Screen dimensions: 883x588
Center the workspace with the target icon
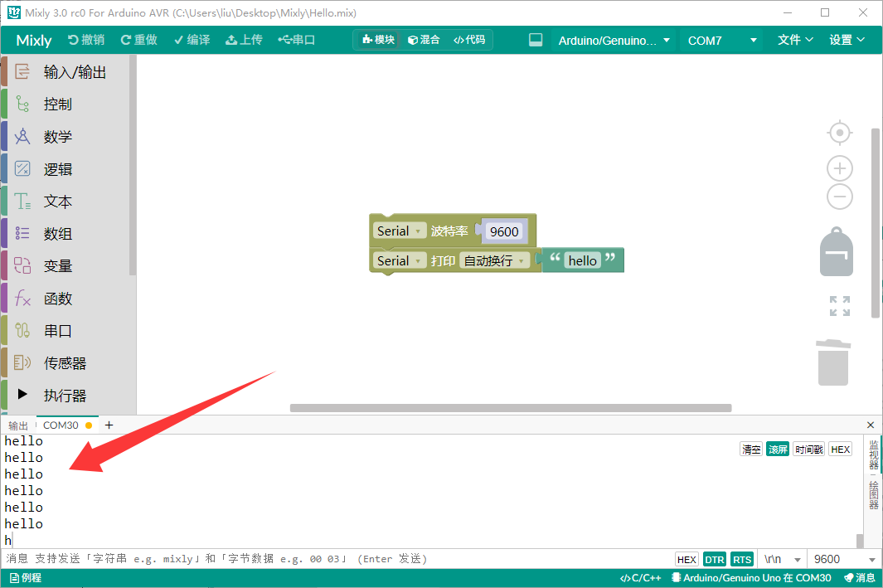click(840, 133)
